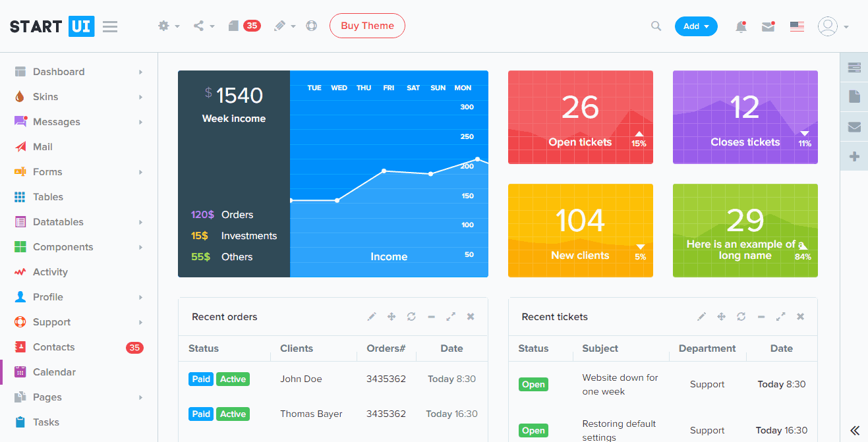The width and height of the screenshot is (868, 442).
Task: Click the Buy Theme button
Action: 367,26
